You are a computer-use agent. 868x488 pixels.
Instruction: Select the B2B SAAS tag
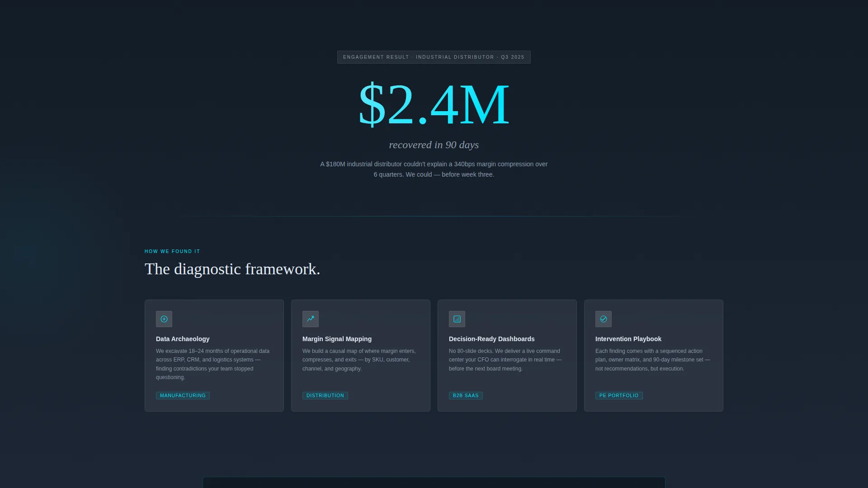(x=466, y=395)
